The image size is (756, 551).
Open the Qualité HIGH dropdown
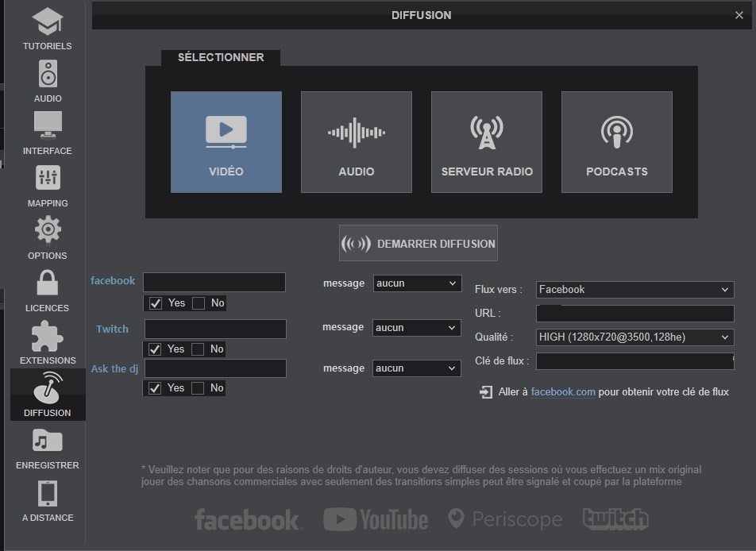tap(634, 337)
